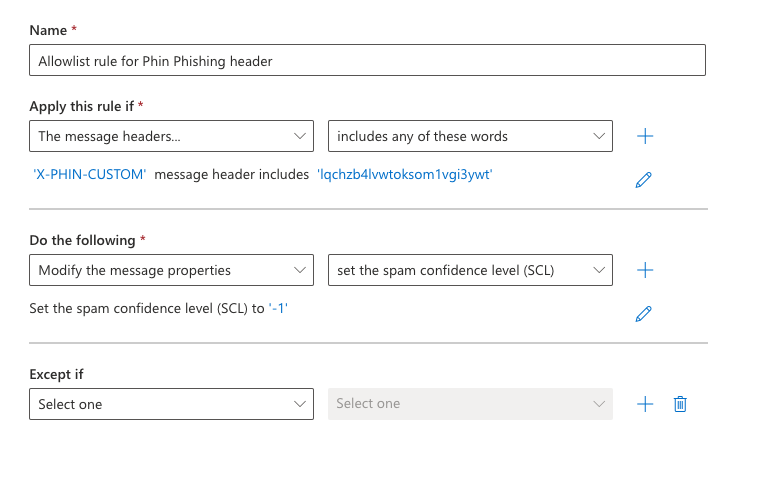The image size is (780, 498).
Task: Click into the rule Name text field
Action: [367, 61]
